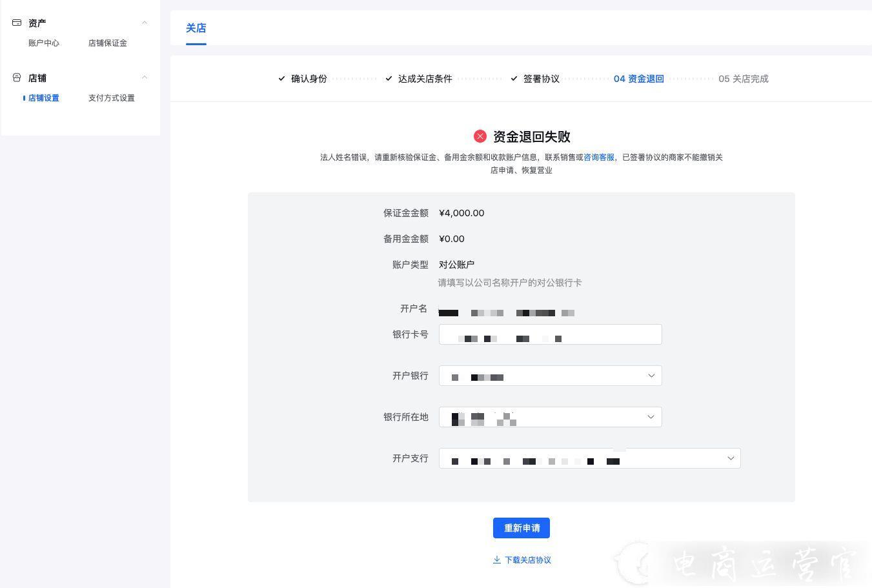Screen dimensions: 872x588
Task: Click the ¥4,000.00 deposit amount
Action: pos(461,213)
